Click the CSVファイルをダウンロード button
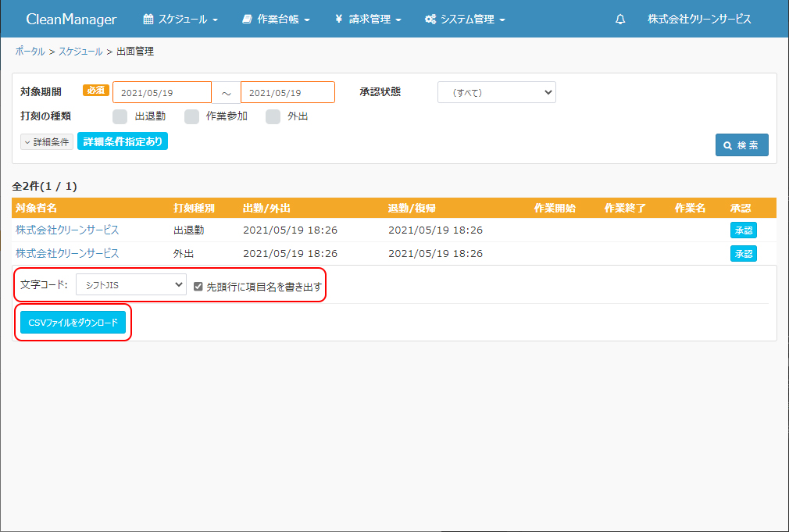 coord(73,322)
